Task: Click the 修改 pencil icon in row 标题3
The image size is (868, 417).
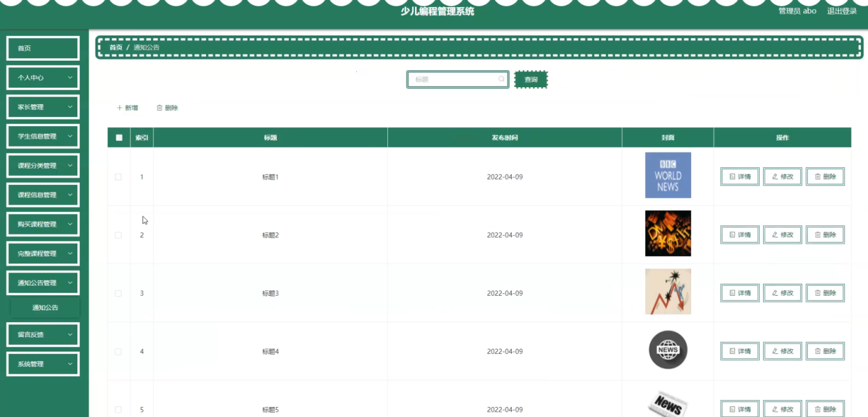Action: click(x=775, y=293)
